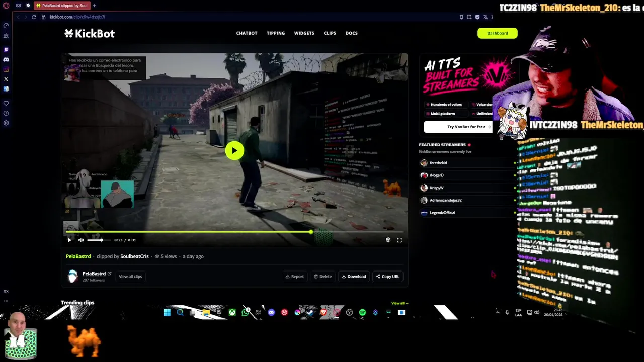Open taskbar search magnifier
This screenshot has width=644, height=362.
point(180,313)
